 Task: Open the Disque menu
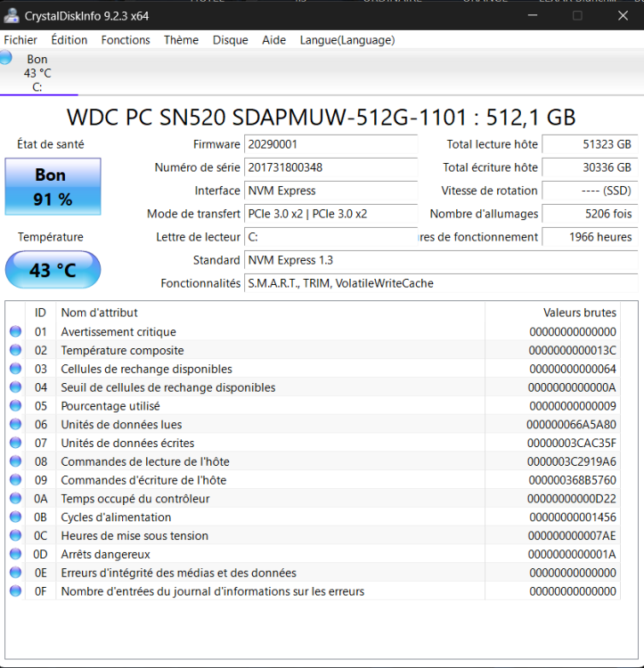pos(230,40)
